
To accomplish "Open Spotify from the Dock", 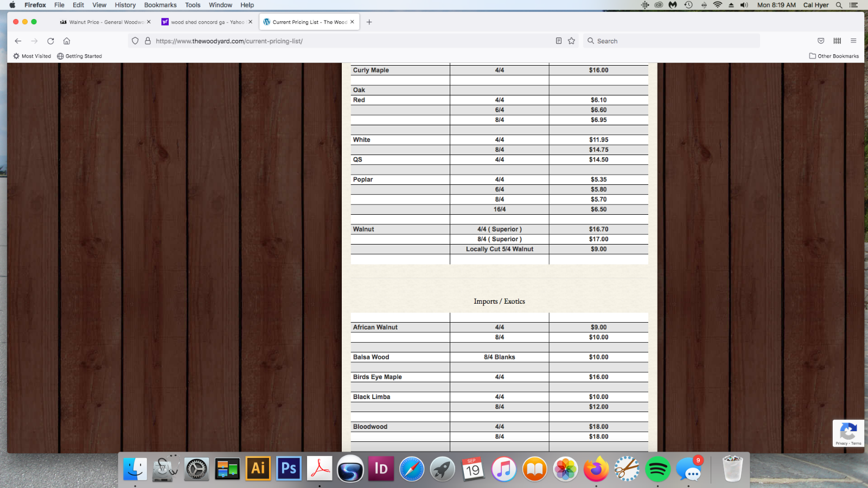I will 659,469.
